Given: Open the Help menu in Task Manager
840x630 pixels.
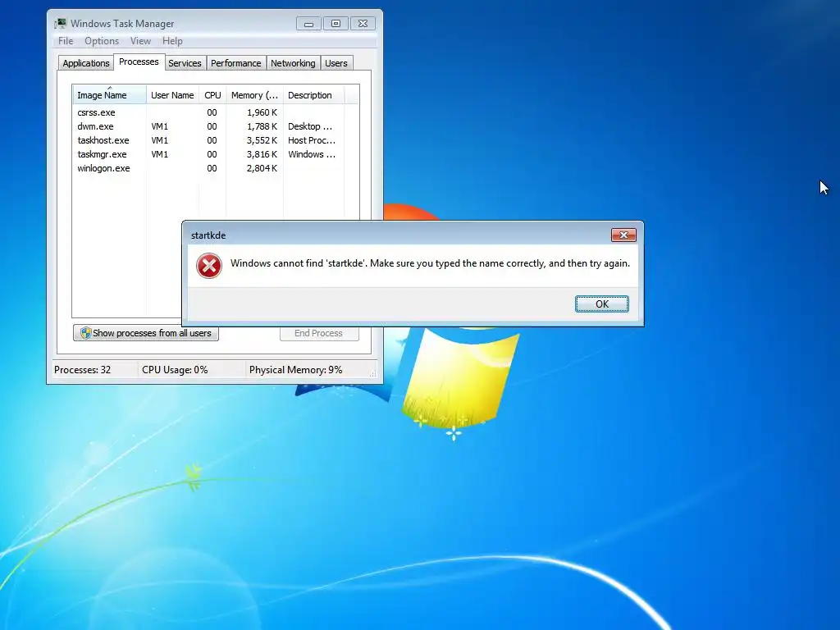Looking at the screenshot, I should [x=172, y=41].
